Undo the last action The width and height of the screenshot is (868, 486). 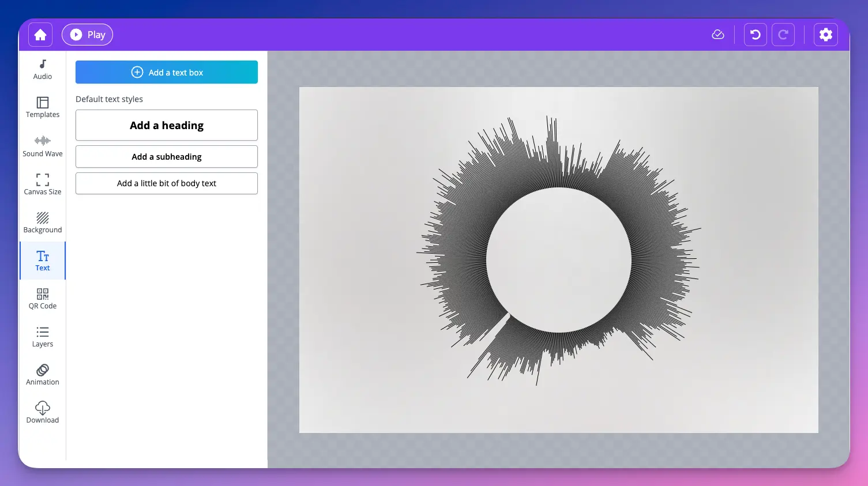(755, 35)
